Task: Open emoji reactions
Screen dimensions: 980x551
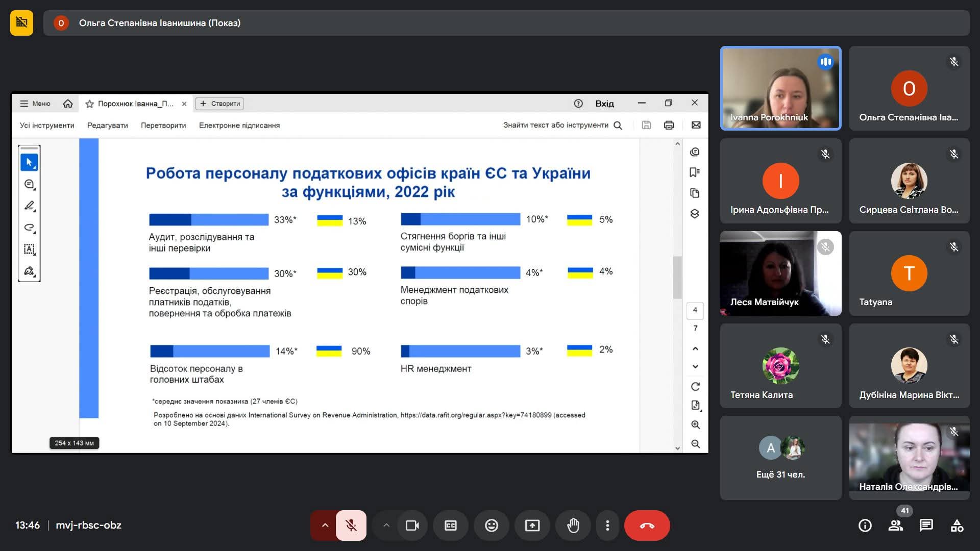Action: [x=491, y=525]
